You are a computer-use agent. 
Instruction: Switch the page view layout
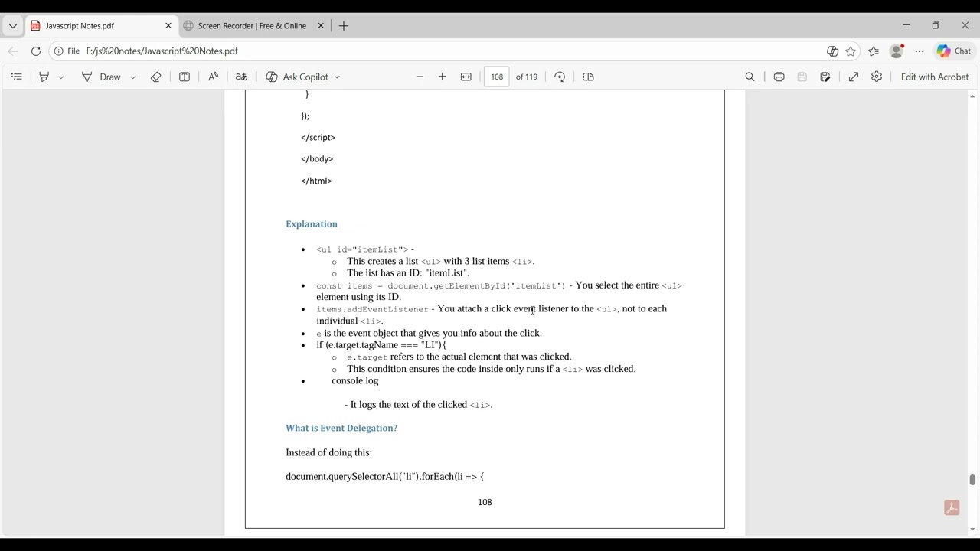point(589,77)
